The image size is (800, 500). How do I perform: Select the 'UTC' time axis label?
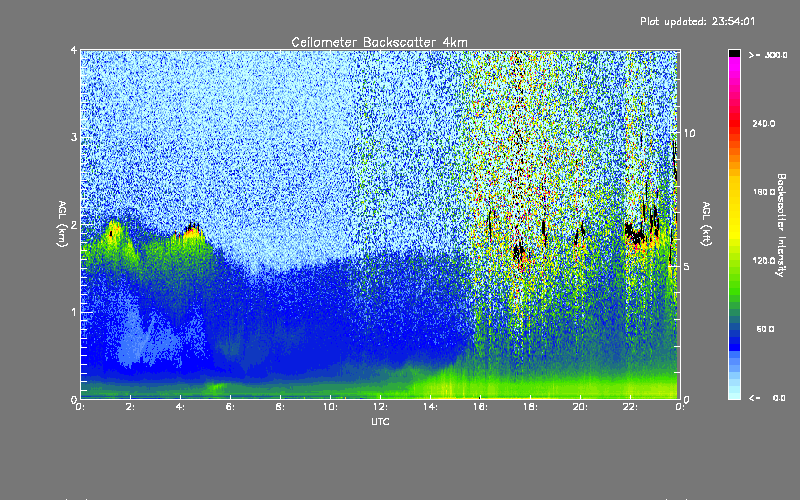(380, 421)
